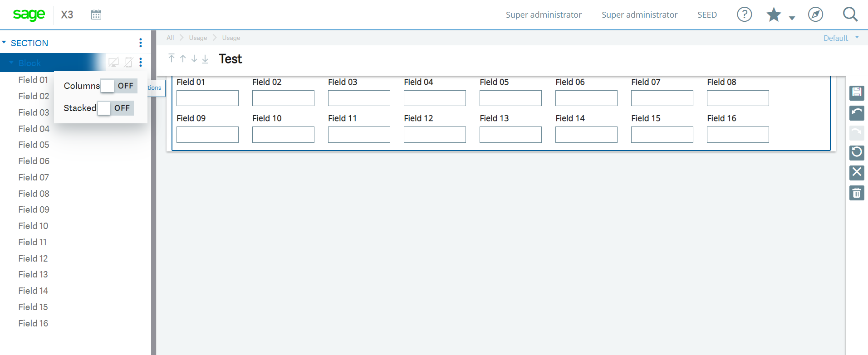Click the SECTION heading label
Image resolution: width=868 pixels, height=355 pixels.
click(x=29, y=43)
